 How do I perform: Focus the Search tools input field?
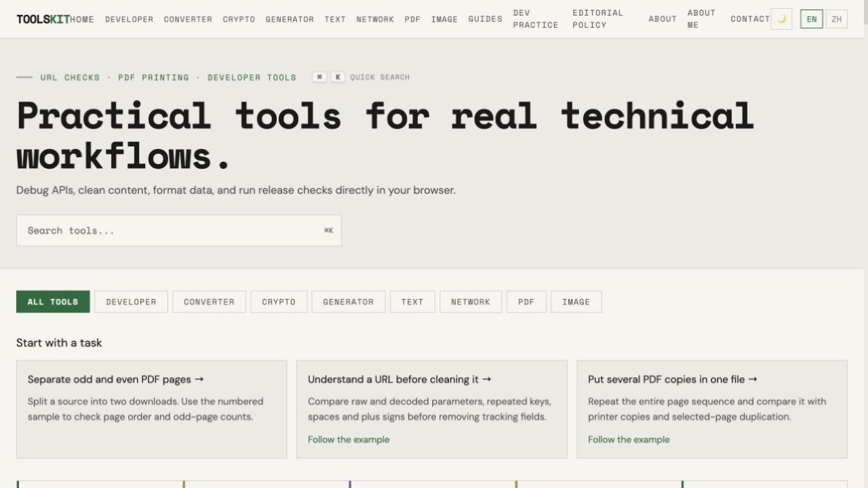(179, 230)
